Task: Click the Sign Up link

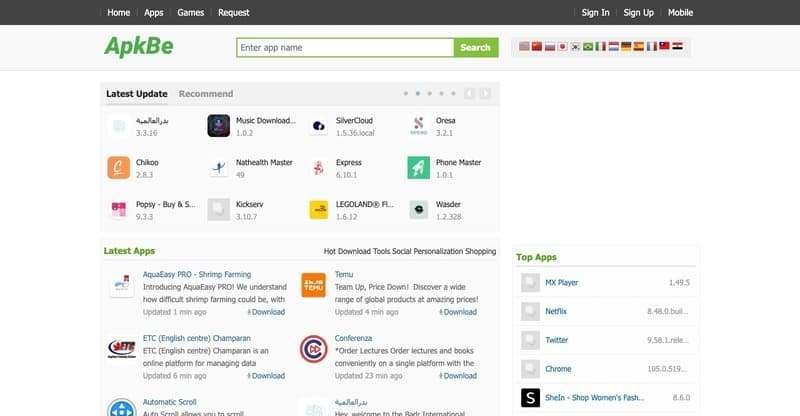Action: click(x=638, y=13)
